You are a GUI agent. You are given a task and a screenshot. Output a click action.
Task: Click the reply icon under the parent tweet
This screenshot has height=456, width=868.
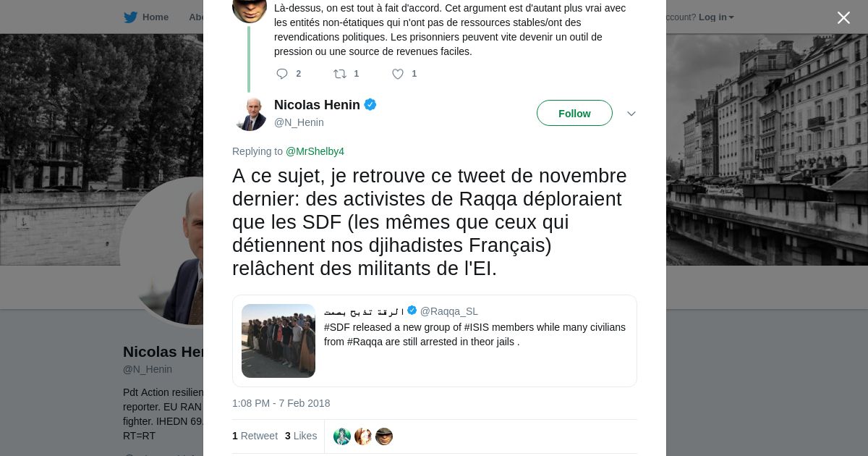pyautogui.click(x=282, y=74)
